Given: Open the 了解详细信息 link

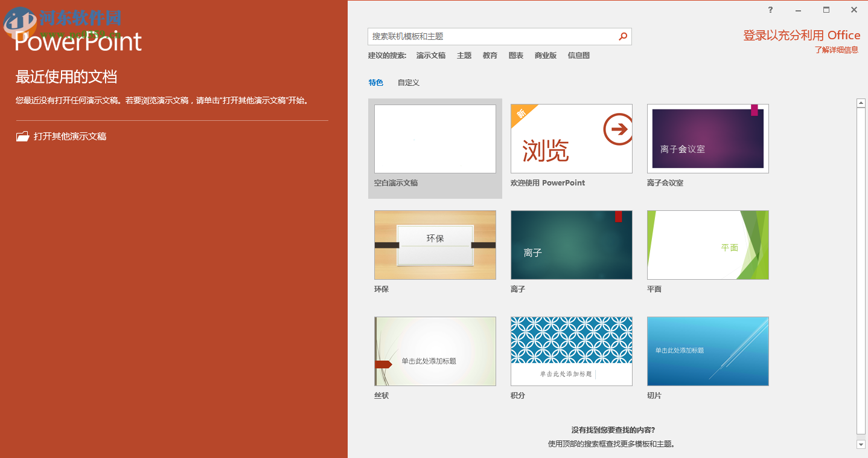Looking at the screenshot, I should (x=837, y=50).
